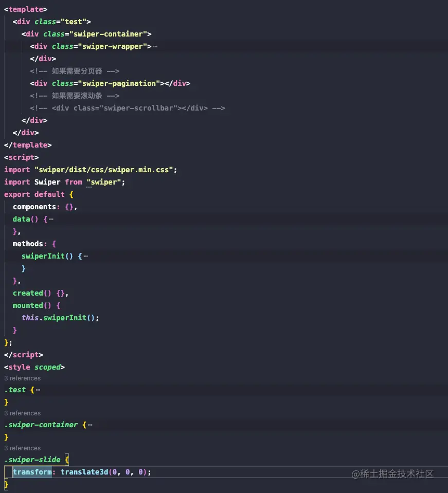Viewport: 448px width, 493px height.
Task: Click the 'Swiper' identifier in import line
Action: click(47, 182)
